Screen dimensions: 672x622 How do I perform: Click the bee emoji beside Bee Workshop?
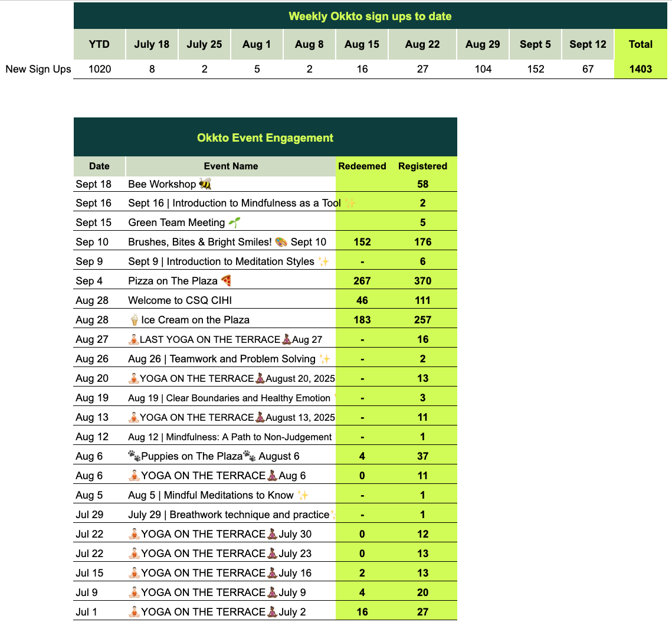point(205,184)
